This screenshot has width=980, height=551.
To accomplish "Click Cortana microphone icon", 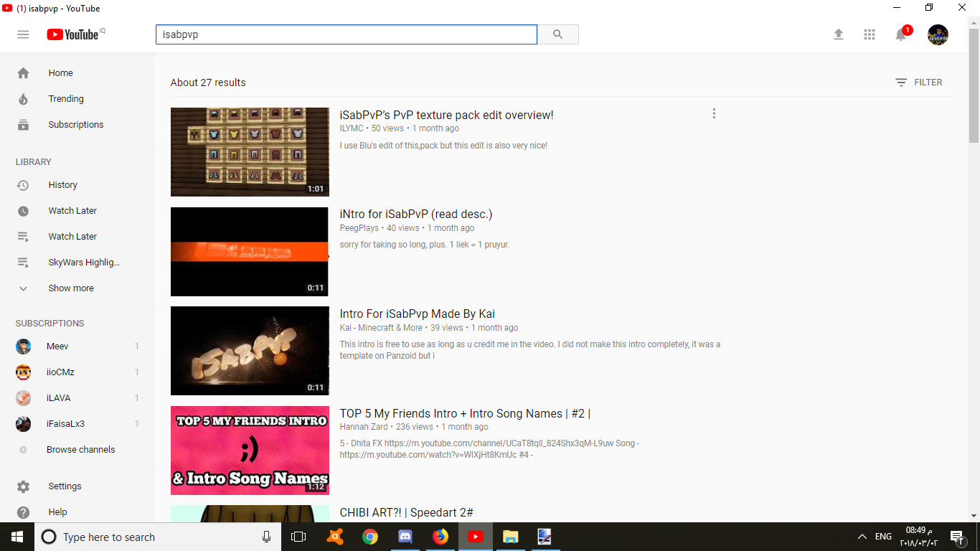I will click(x=266, y=537).
